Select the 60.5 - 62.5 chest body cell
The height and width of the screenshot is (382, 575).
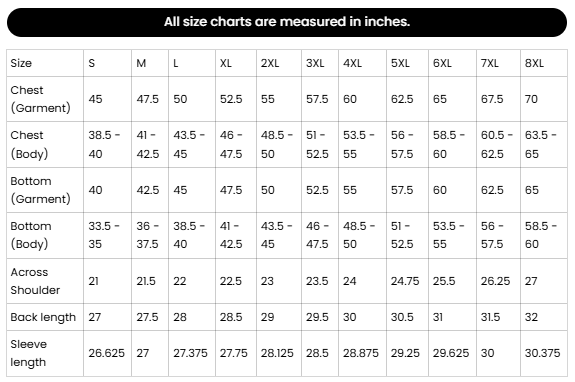pyautogui.click(x=498, y=144)
